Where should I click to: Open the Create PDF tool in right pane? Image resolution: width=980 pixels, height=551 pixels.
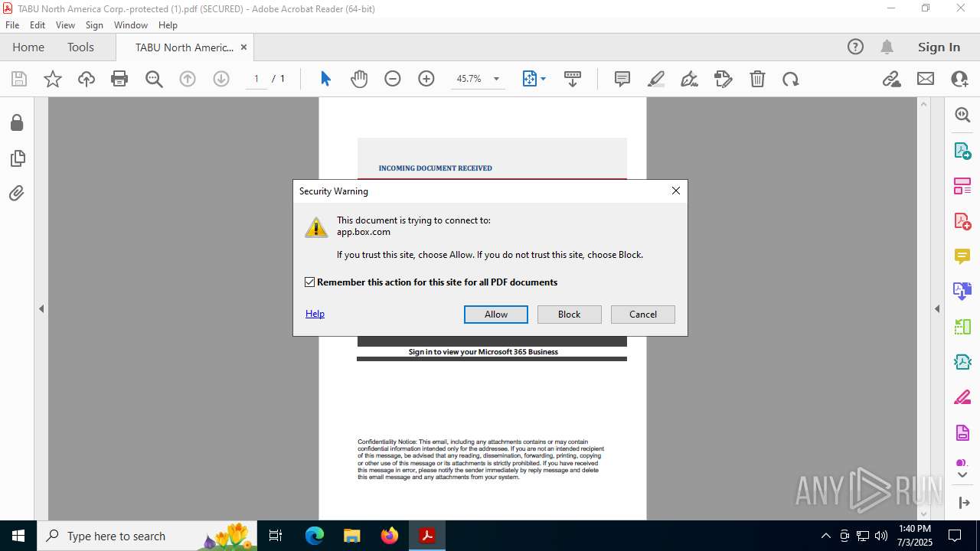[x=962, y=221]
